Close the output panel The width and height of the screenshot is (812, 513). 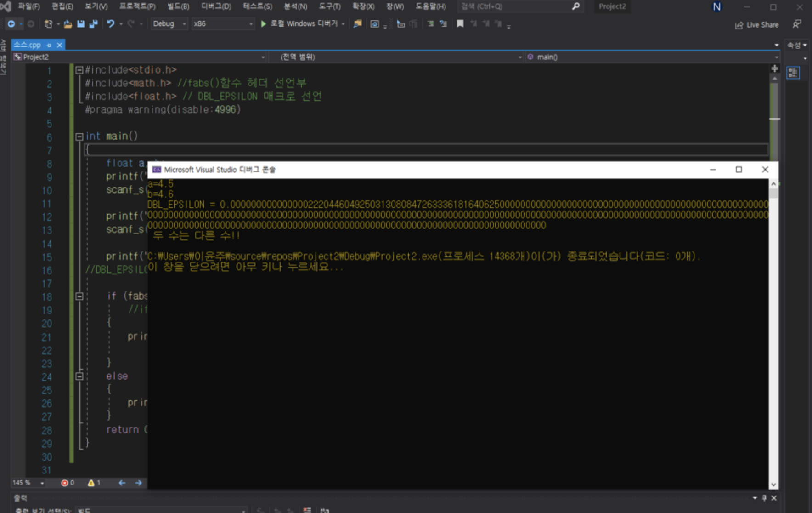774,498
